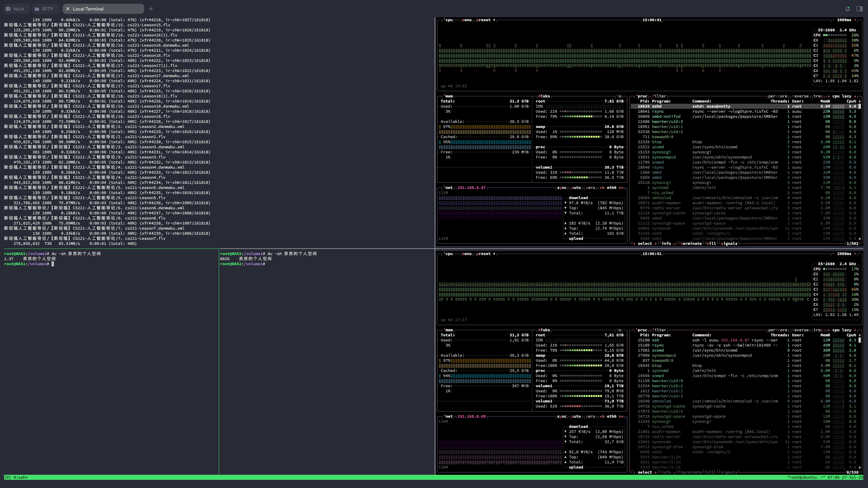Screen dimensions: 868x488
Task: Toggle io mode in upper btop disks
Action: click(x=619, y=96)
